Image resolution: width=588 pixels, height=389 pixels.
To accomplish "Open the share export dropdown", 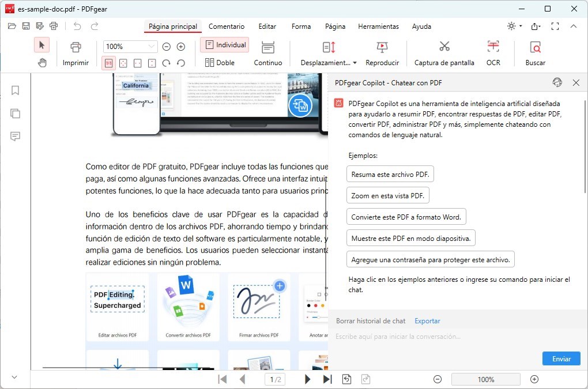I will [x=536, y=26].
